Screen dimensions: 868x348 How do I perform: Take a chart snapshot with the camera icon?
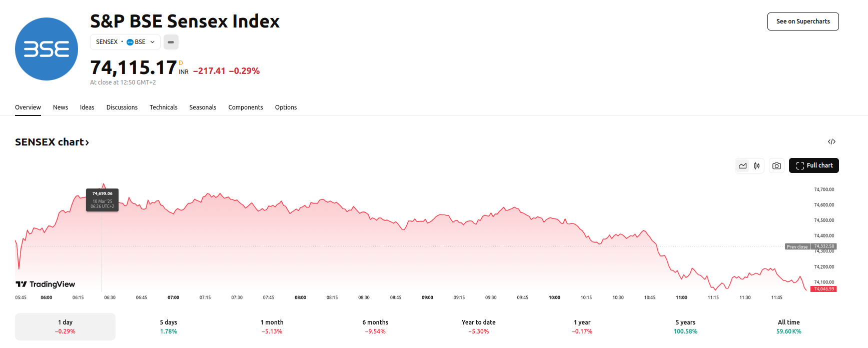776,165
